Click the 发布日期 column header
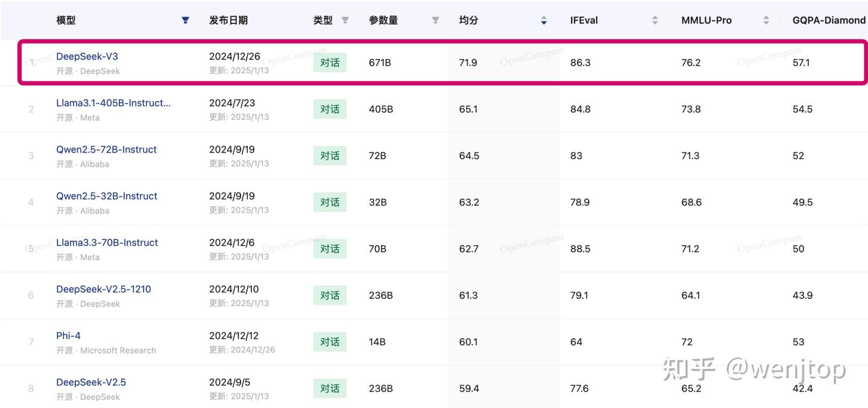This screenshot has width=868, height=408. (229, 20)
